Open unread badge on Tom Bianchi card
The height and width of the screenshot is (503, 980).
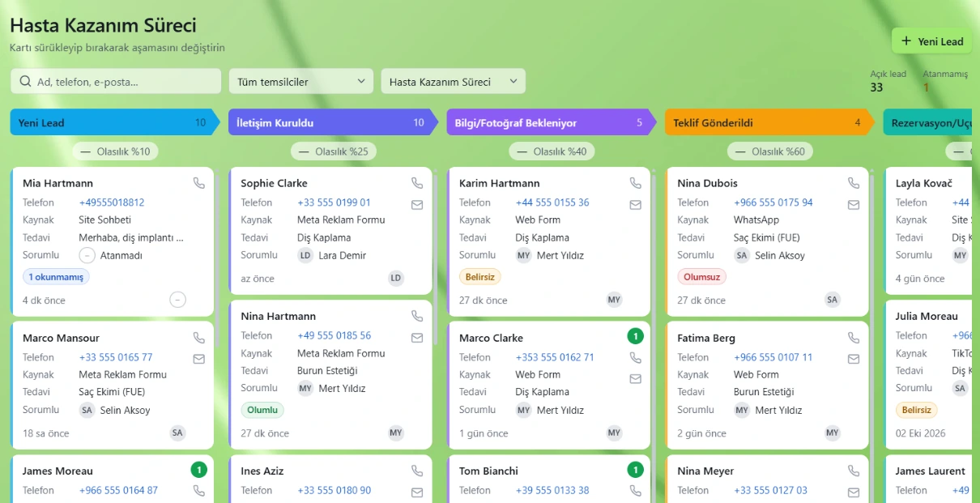[636, 470]
